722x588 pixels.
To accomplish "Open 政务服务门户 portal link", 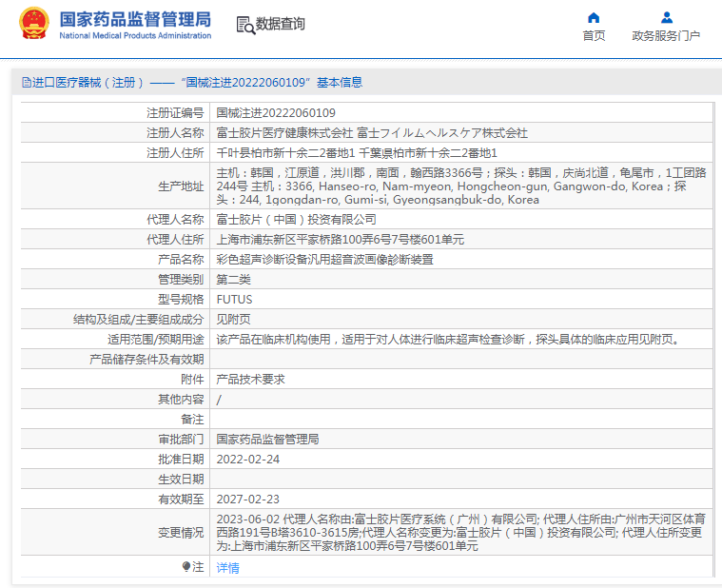I will coord(666,35).
